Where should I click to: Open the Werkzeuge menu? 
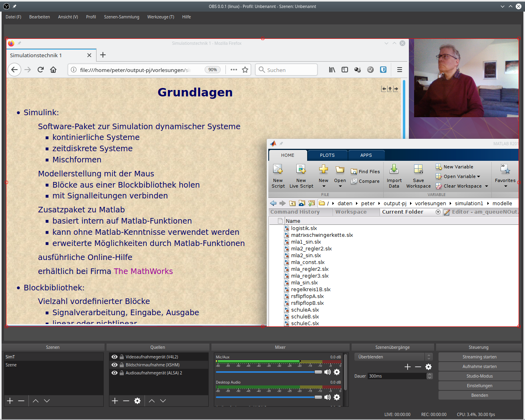[161, 17]
